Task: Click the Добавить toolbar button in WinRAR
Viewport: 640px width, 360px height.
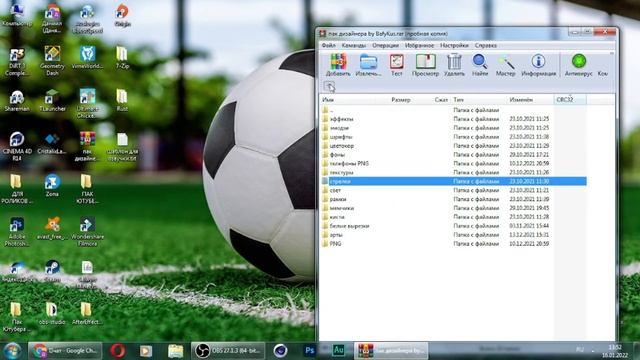Action: (x=338, y=65)
